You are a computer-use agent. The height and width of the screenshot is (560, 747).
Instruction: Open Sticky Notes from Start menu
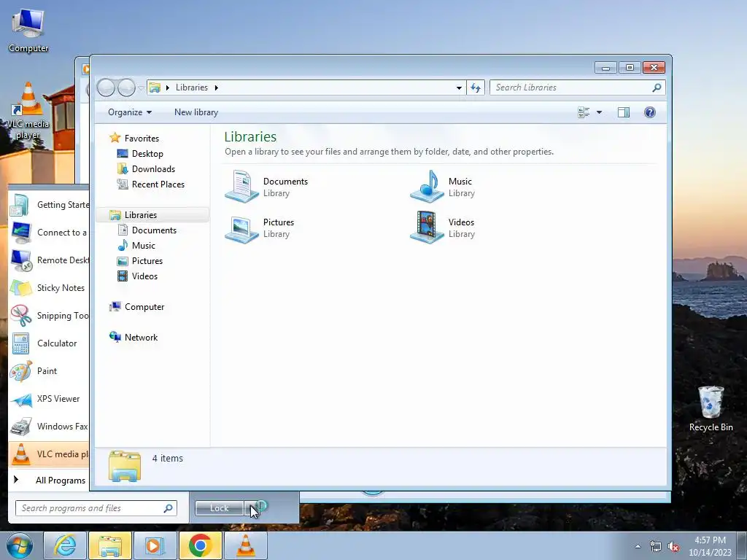49,288
